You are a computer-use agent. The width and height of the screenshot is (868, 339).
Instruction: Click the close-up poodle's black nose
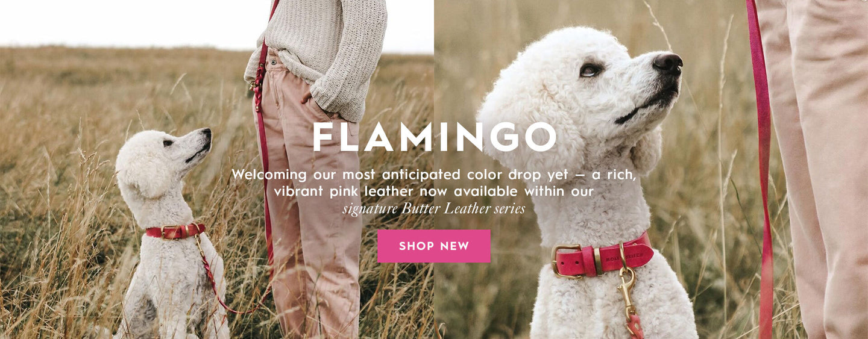coord(668,63)
